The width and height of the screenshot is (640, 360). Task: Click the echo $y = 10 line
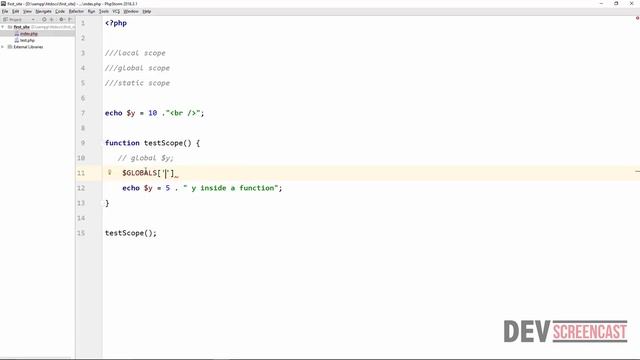tap(154, 113)
